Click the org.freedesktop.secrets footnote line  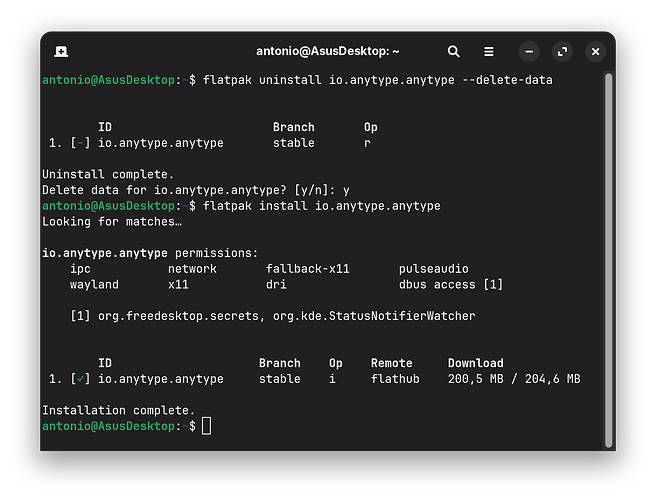(273, 316)
